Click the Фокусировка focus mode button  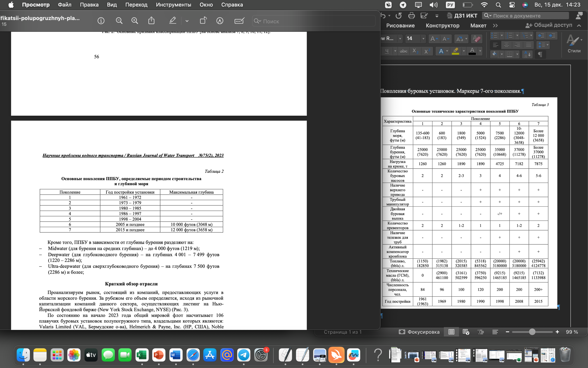coord(419,332)
